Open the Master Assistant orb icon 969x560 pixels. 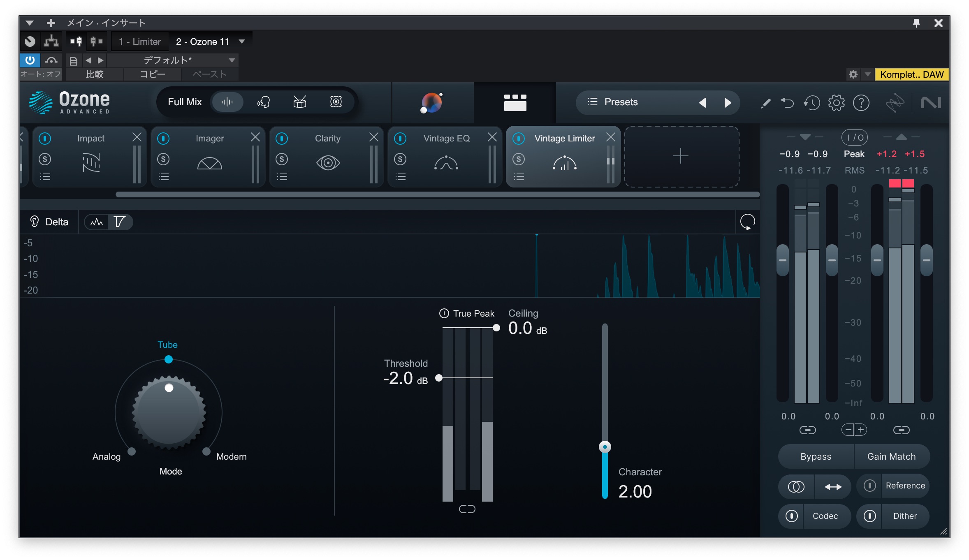(431, 102)
